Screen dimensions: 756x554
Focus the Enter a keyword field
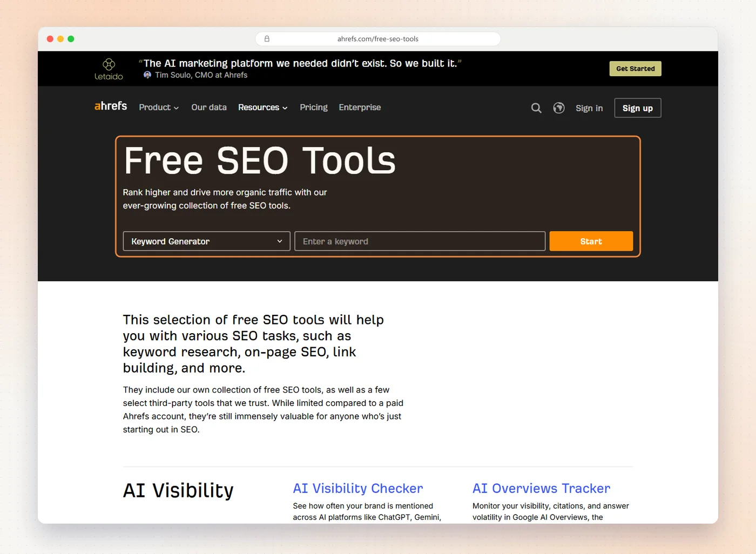[420, 241]
